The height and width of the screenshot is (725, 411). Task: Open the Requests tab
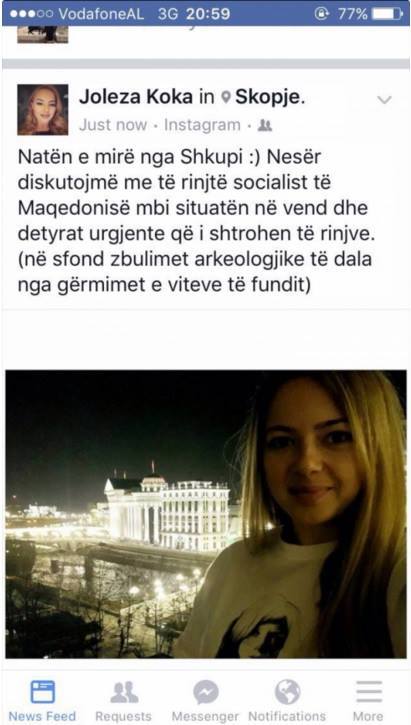pyautogui.click(x=123, y=700)
